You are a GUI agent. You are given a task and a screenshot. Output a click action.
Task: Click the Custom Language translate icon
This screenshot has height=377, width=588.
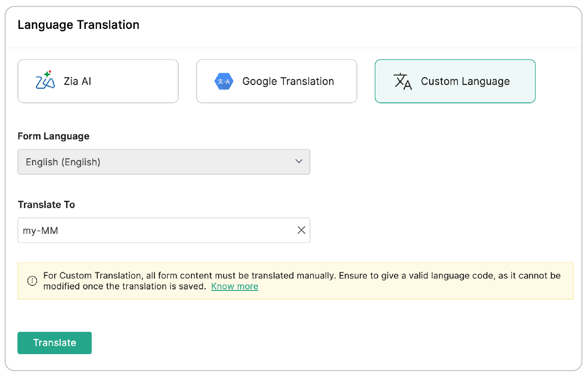pos(402,81)
